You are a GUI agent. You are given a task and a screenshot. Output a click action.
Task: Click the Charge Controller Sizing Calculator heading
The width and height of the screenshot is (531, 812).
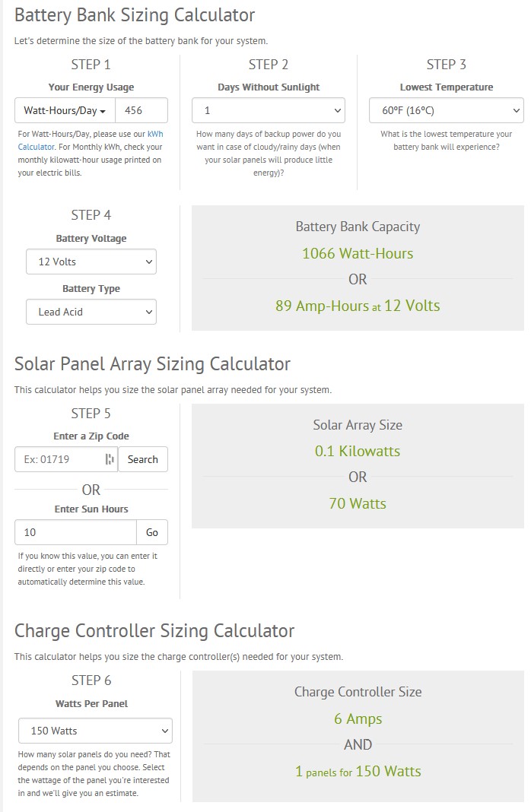point(154,630)
